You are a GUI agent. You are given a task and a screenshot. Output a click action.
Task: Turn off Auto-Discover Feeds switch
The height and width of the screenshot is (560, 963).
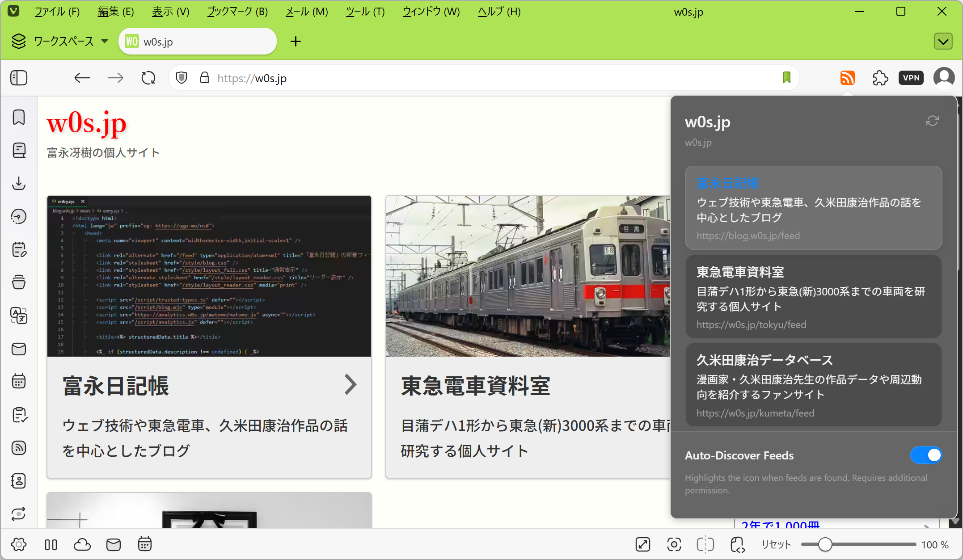925,455
